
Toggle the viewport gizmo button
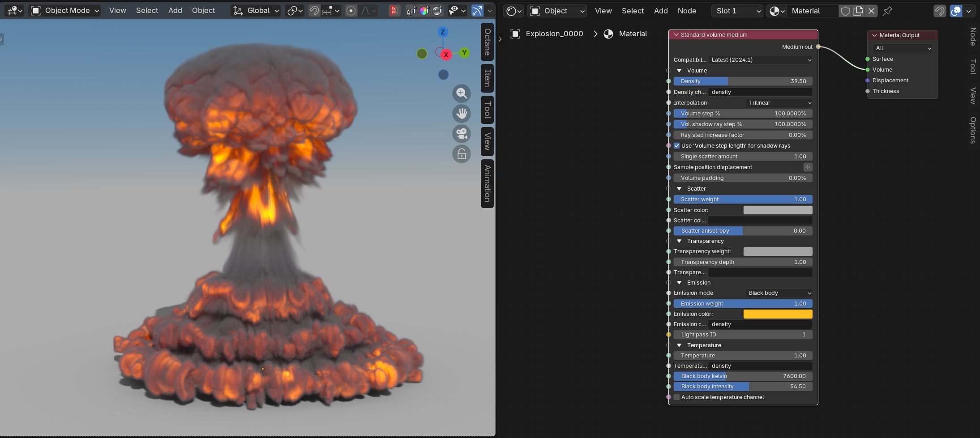coord(478,10)
